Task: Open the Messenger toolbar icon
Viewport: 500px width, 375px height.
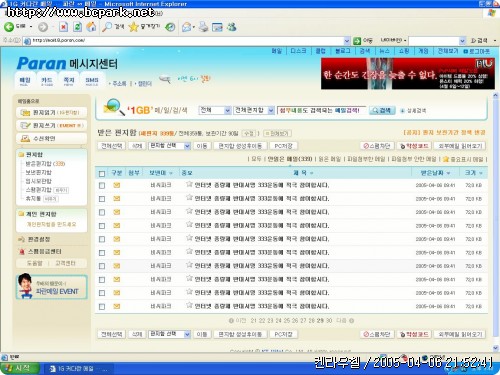Action: 232,27
